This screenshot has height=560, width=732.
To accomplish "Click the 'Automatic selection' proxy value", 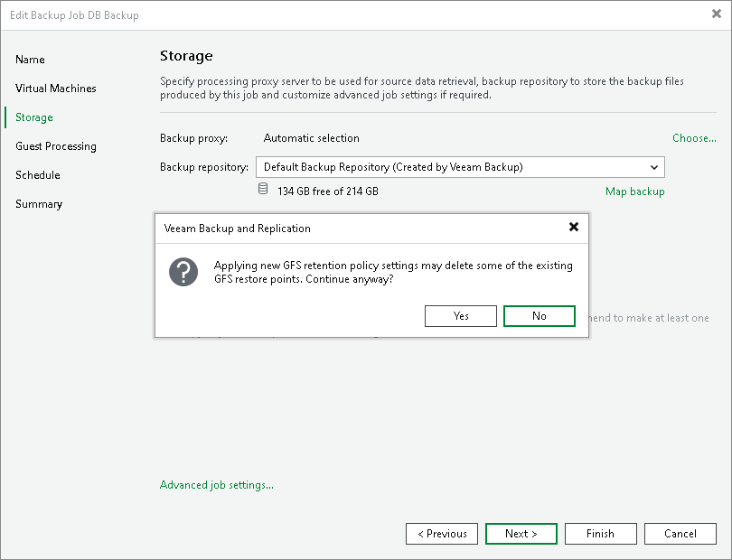I will pyautogui.click(x=312, y=138).
